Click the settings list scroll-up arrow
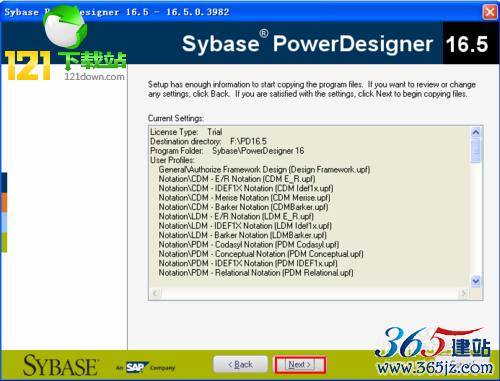This screenshot has height=381, width=500. pyautogui.click(x=476, y=132)
